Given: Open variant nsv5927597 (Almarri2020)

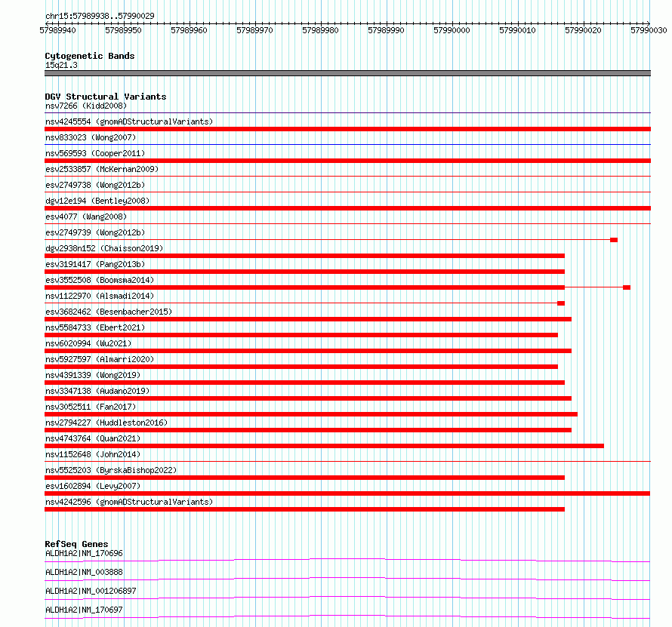Looking at the screenshot, I should tap(100, 359).
